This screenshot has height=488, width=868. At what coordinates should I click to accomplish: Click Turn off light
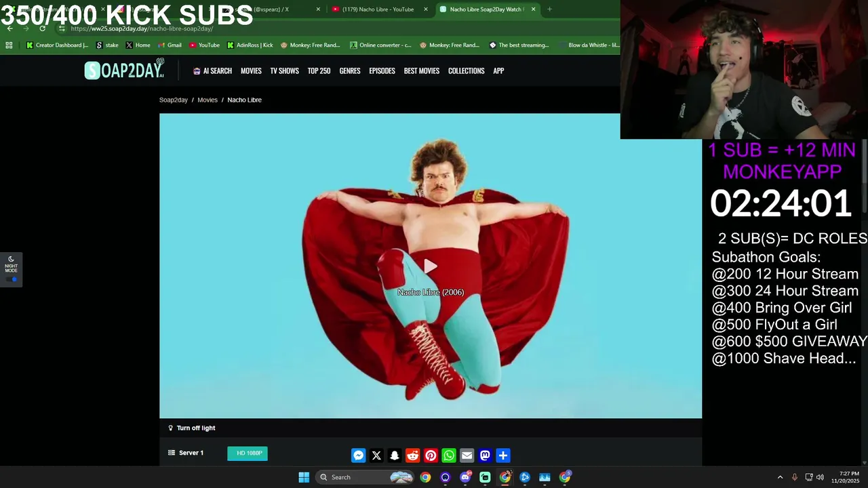[192, 428]
